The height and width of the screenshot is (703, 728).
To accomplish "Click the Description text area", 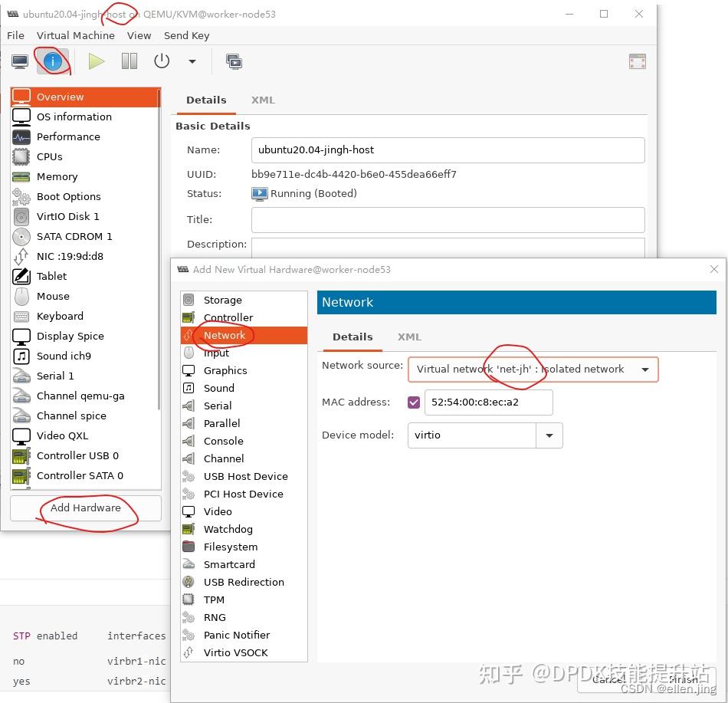I will point(448,248).
